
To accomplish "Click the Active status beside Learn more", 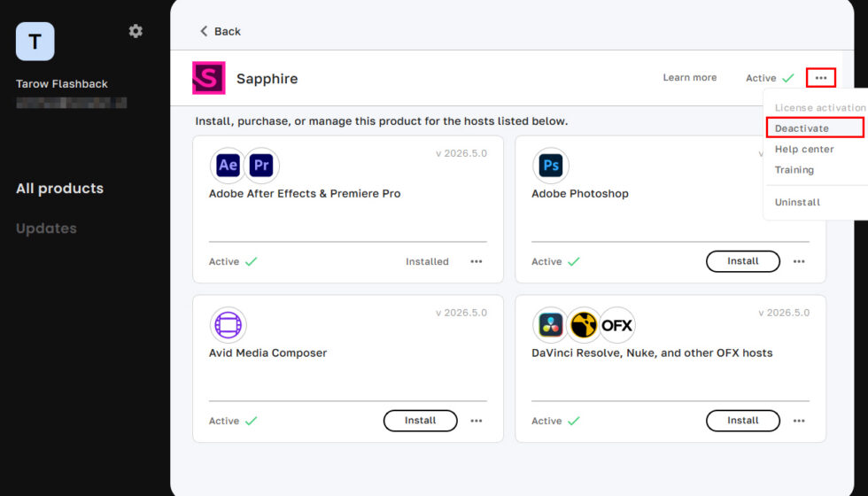I will click(x=761, y=78).
